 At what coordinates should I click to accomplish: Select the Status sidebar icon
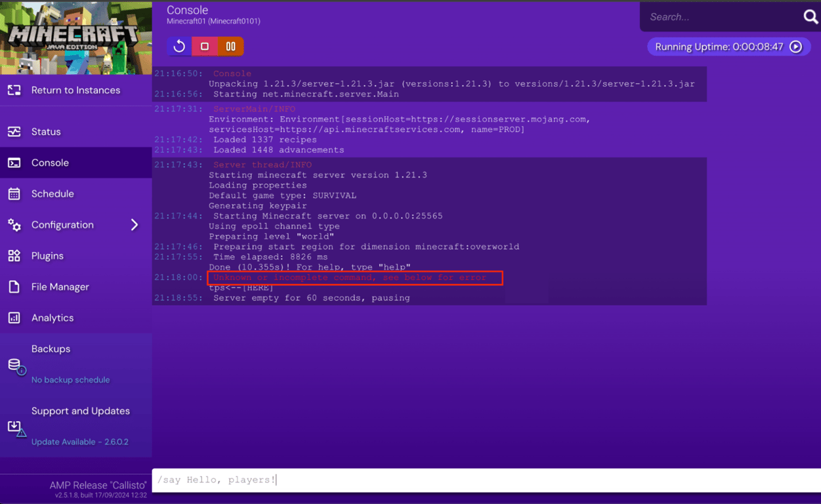pyautogui.click(x=14, y=131)
